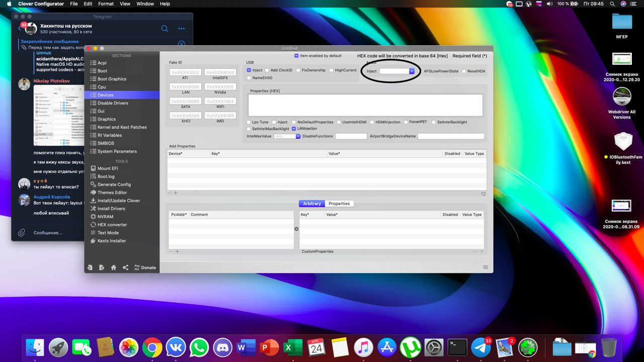The image size is (644, 362).
Task: Click the home icon in bottom toolbar
Action: (x=114, y=267)
